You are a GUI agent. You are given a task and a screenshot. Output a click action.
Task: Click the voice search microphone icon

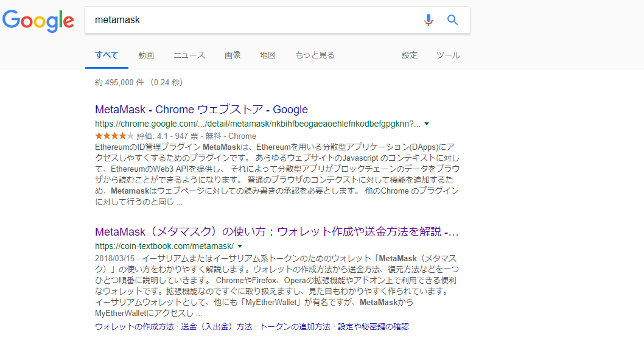point(429,19)
